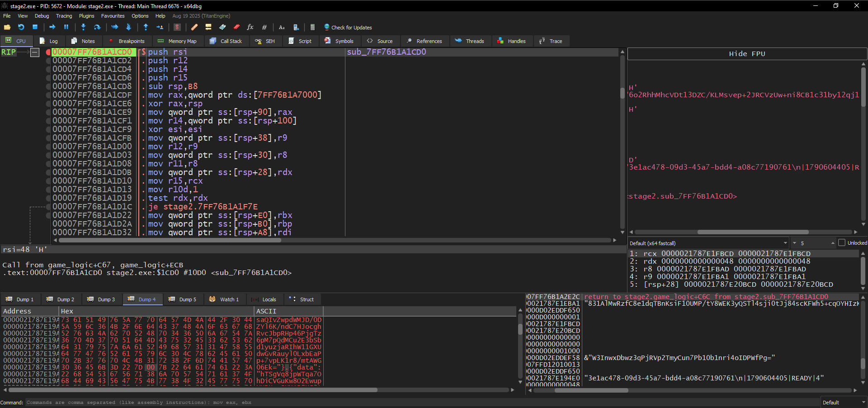Click the Address column header in dump

30,311
